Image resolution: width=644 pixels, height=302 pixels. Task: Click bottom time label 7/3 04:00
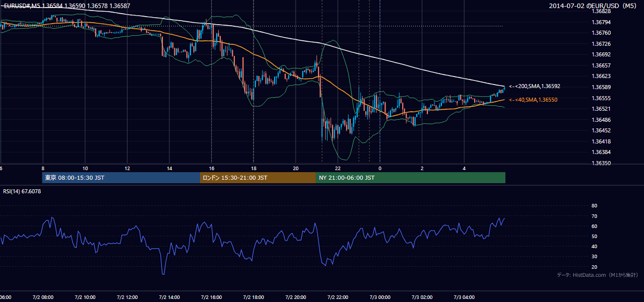click(x=464, y=297)
